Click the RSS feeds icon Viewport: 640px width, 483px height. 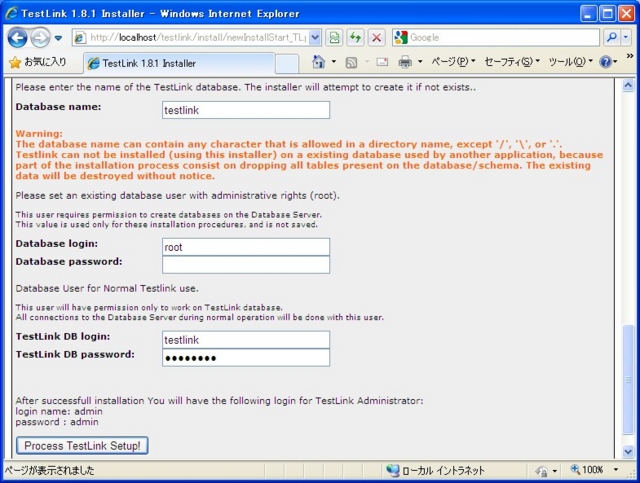coord(351,62)
